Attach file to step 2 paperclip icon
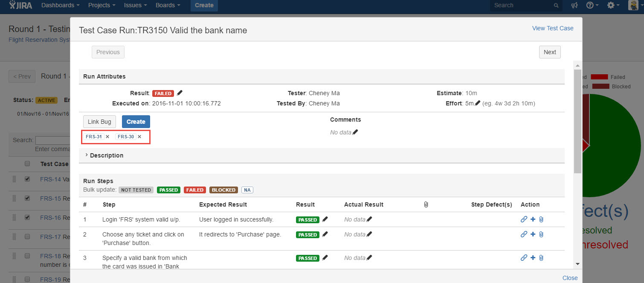This screenshot has height=283, width=644. click(x=541, y=234)
